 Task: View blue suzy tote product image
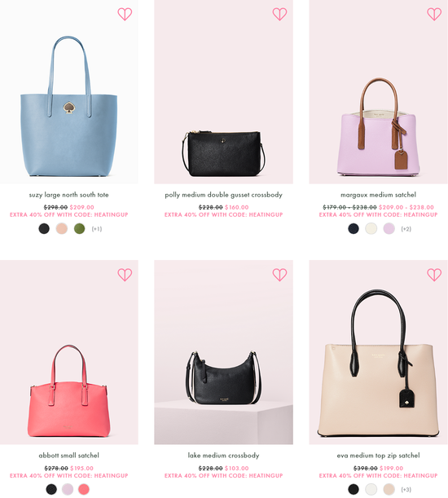pyautogui.click(x=69, y=92)
